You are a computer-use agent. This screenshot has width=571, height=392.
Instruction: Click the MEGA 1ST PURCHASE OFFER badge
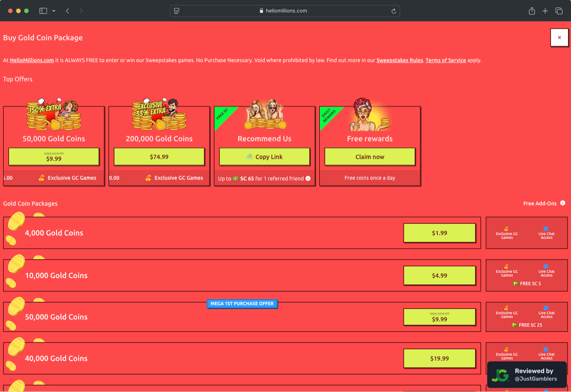pos(242,304)
